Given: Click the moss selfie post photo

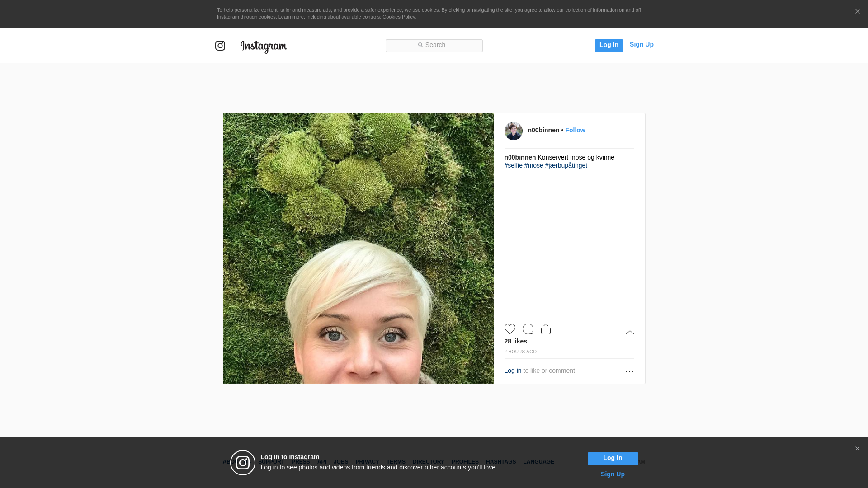Looking at the screenshot, I should coord(359,249).
